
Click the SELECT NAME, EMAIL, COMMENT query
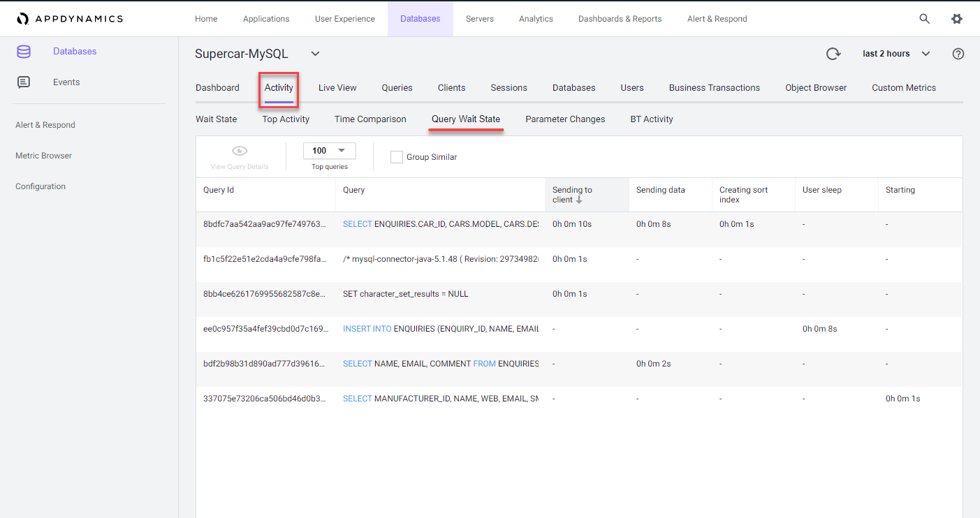pos(441,364)
